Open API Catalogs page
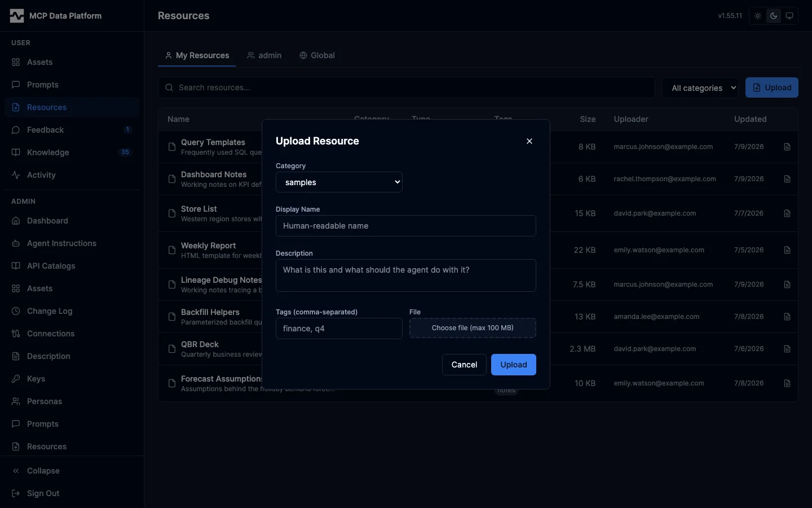The height and width of the screenshot is (508, 812). click(72, 266)
